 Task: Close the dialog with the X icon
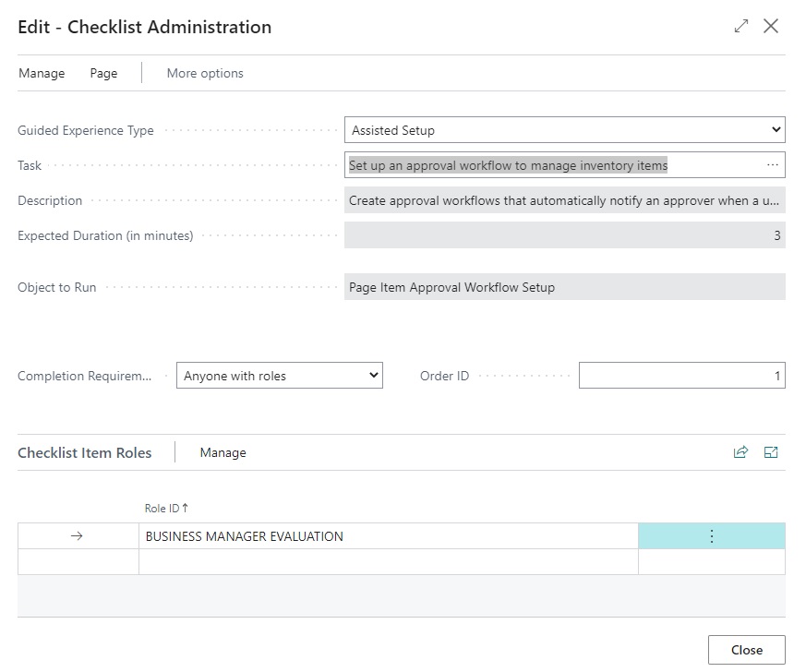tap(771, 27)
